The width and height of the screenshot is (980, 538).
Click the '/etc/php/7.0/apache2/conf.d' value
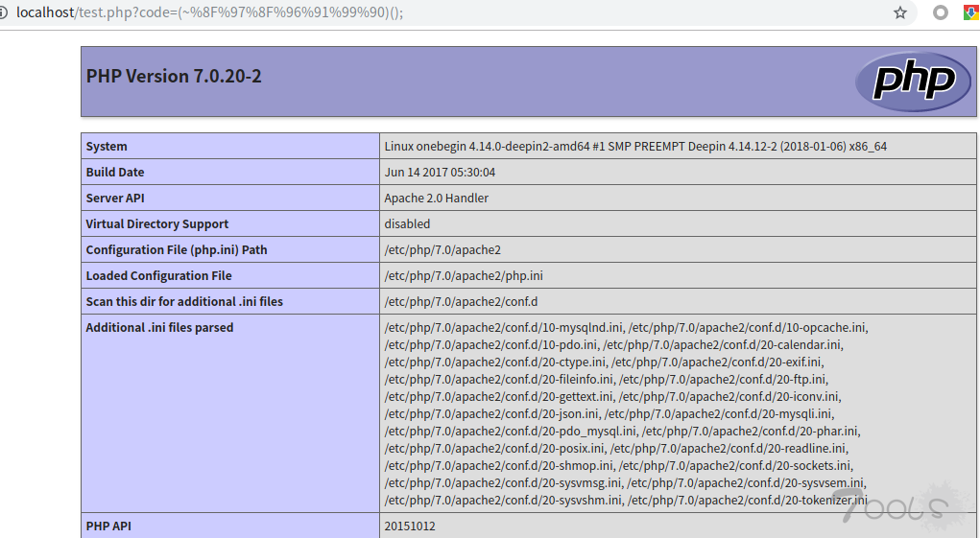click(x=461, y=301)
